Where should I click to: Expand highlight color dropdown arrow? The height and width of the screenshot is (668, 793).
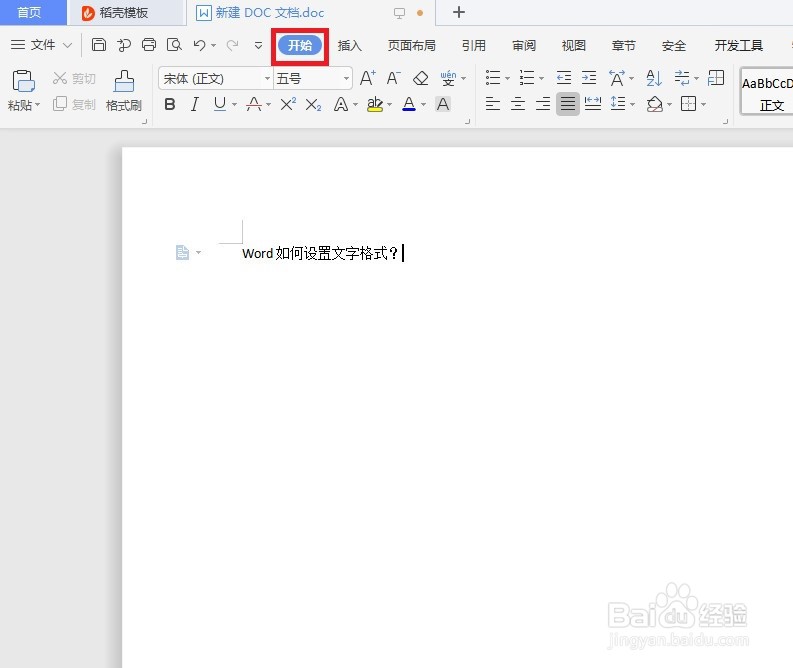point(389,105)
